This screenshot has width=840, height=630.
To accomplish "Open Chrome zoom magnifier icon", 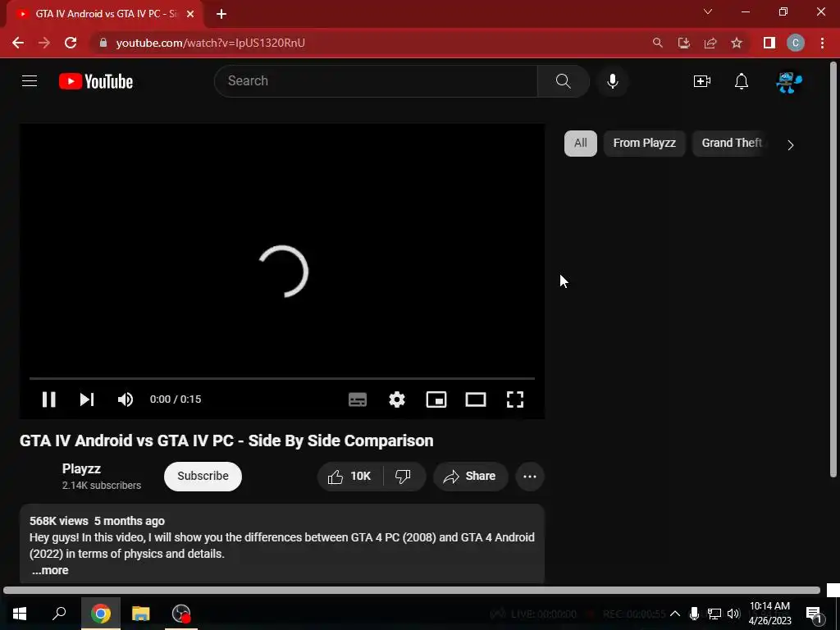I will click(x=657, y=43).
